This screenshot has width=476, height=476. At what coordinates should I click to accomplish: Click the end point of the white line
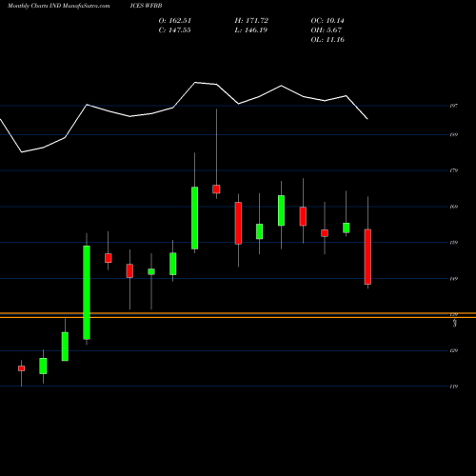tap(367, 119)
